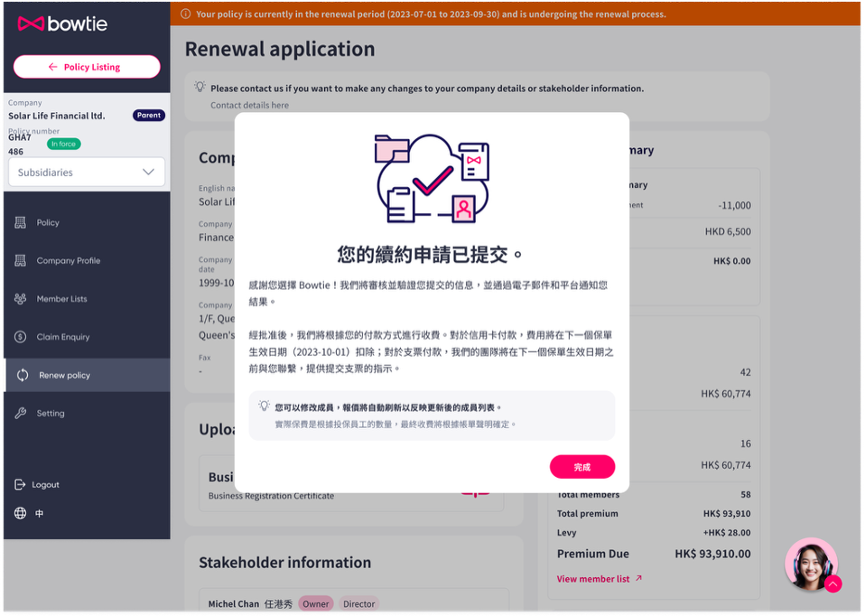The width and height of the screenshot is (865, 616).
Task: Click the info icon in the orange banner
Action: [187, 14]
